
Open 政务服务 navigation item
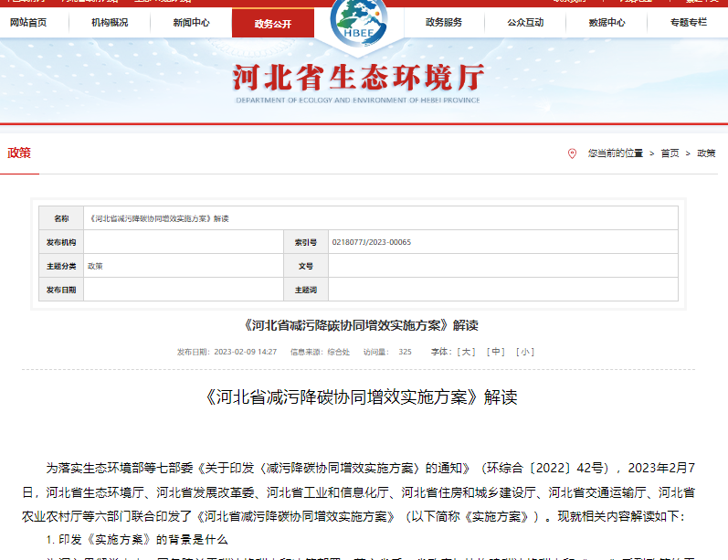[x=444, y=22]
